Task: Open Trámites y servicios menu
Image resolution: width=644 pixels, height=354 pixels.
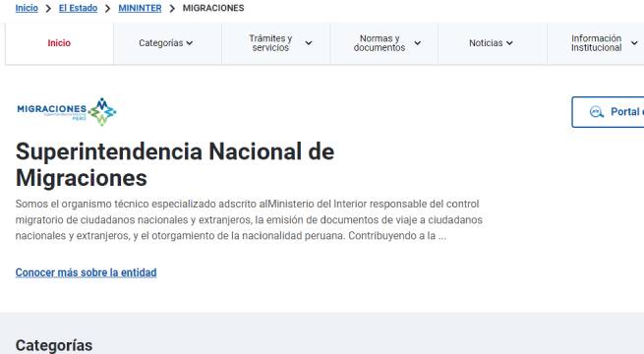Action: pyautogui.click(x=276, y=43)
